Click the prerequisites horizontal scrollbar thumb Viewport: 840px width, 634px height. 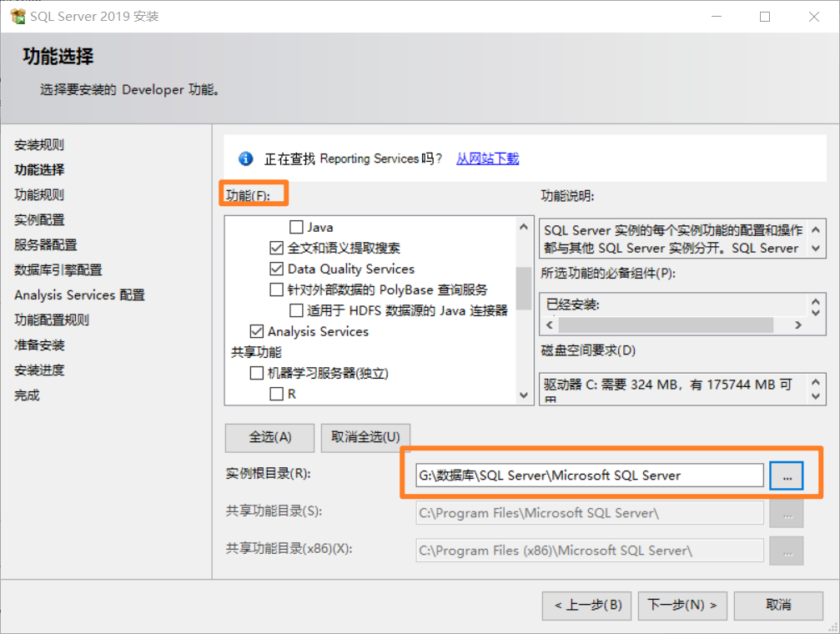coord(666,325)
